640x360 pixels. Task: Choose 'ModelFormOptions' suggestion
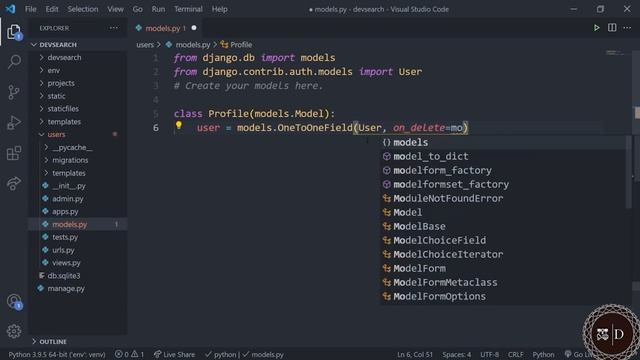[x=503, y=296]
